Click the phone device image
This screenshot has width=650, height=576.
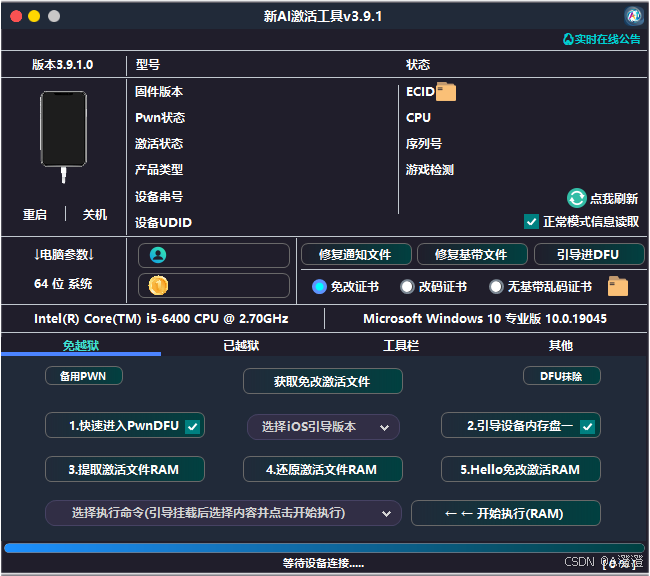pyautogui.click(x=63, y=136)
